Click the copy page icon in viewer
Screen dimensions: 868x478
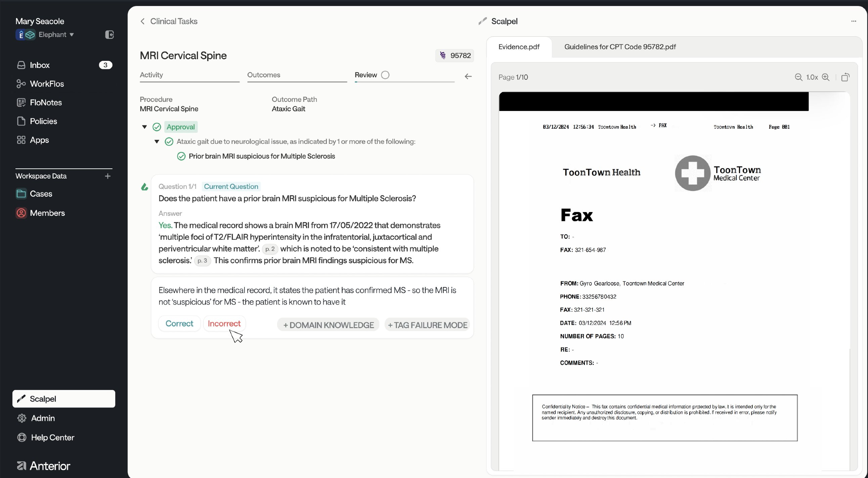pos(845,77)
